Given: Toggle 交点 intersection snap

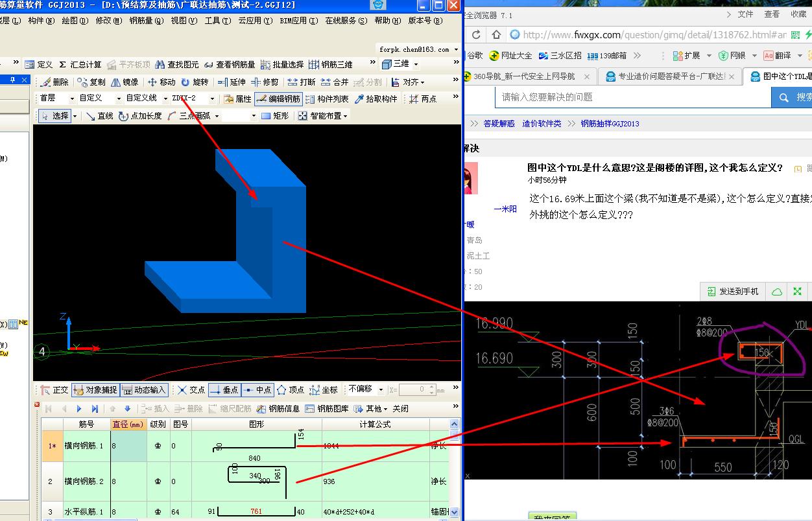Looking at the screenshot, I should click(191, 389).
